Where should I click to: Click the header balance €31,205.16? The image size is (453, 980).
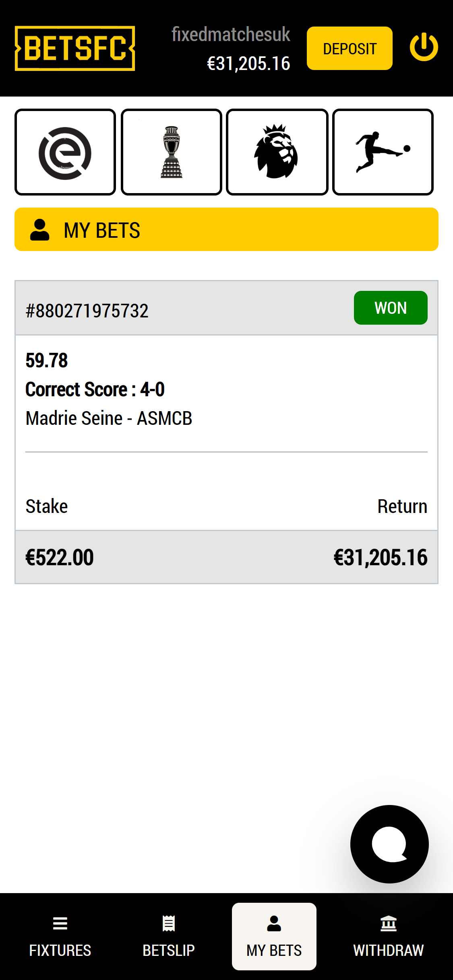[248, 64]
